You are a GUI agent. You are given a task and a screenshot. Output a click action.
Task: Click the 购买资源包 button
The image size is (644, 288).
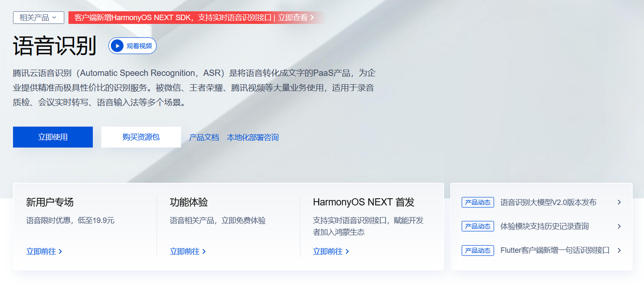tap(141, 137)
